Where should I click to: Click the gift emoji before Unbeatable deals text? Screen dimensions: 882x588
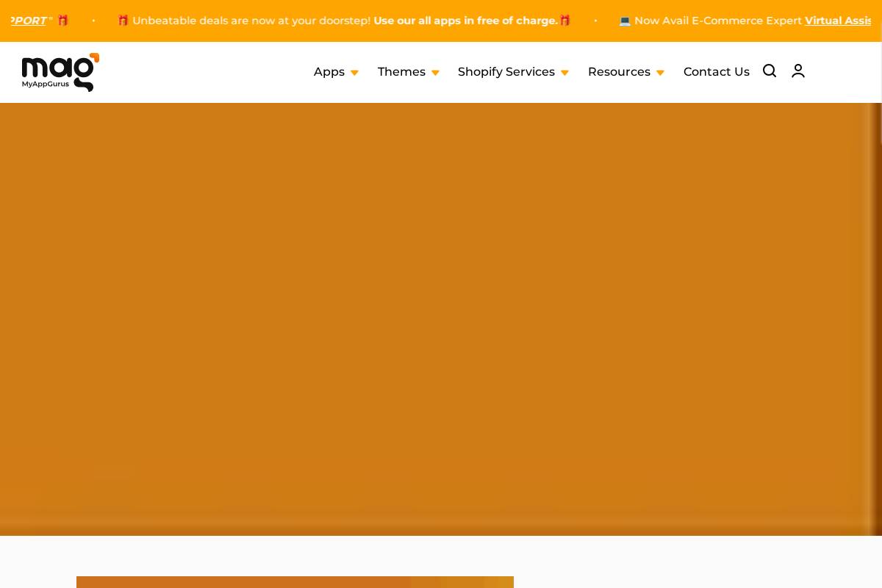tap(123, 21)
